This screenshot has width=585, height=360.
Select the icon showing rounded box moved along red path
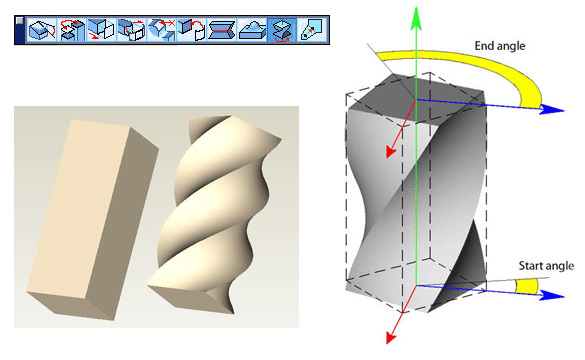click(132, 30)
